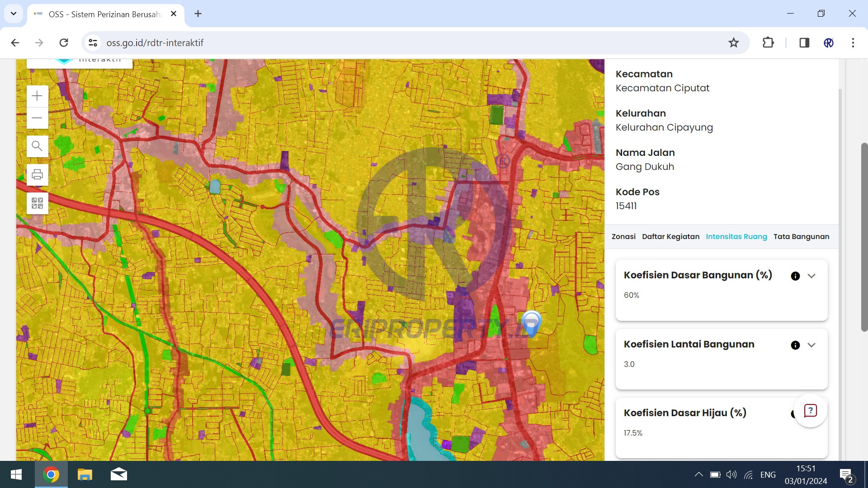Zoom out on the map
The height and width of the screenshot is (488, 868).
pyautogui.click(x=37, y=118)
